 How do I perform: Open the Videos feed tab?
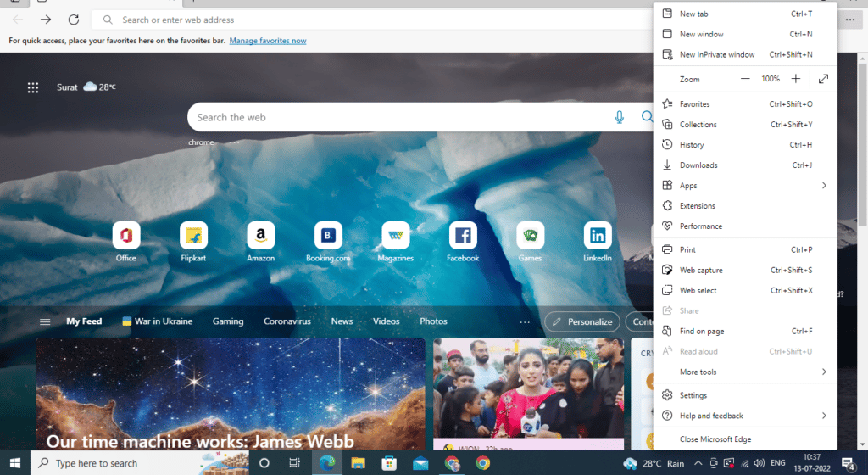click(386, 321)
